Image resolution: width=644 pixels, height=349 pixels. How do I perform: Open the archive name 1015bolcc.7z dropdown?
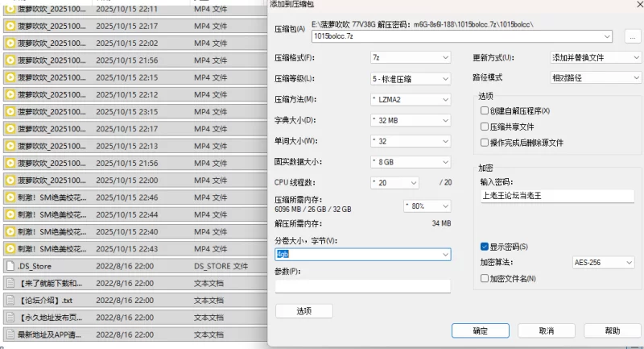point(607,36)
